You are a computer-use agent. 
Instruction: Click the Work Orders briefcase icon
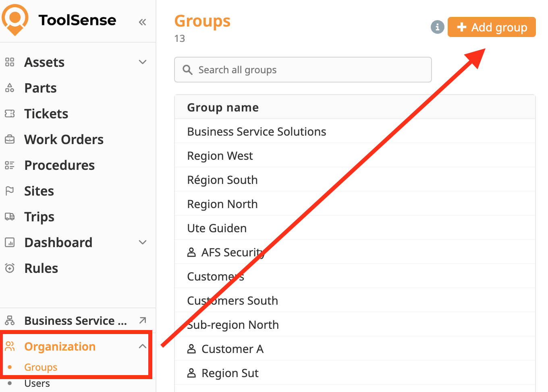point(10,140)
